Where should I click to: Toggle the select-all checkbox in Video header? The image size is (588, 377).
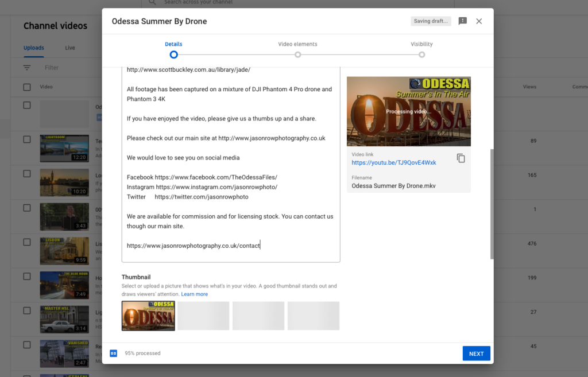pyautogui.click(x=27, y=87)
